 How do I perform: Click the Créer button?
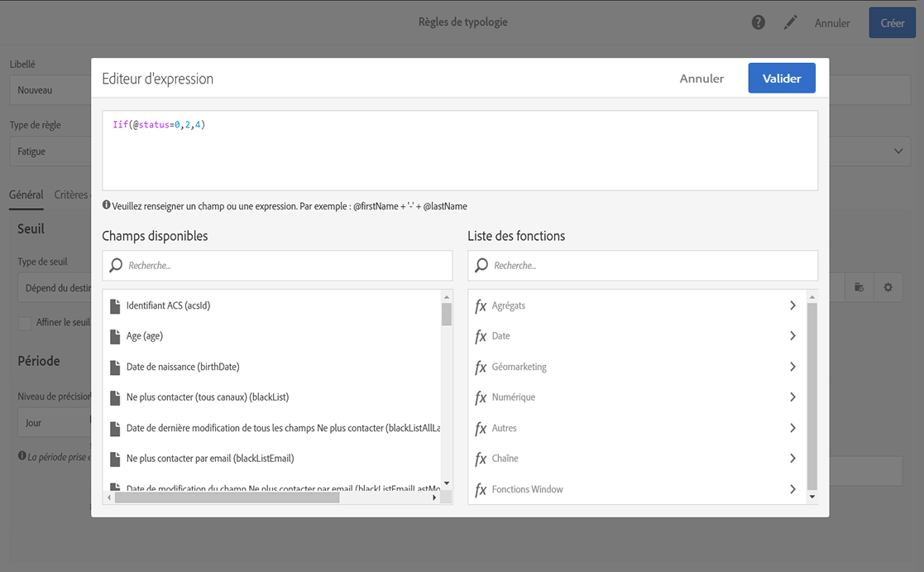point(892,23)
